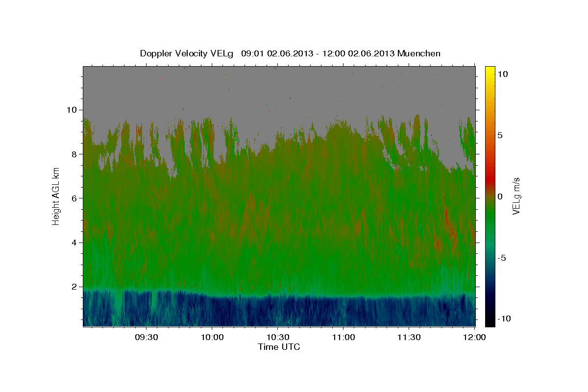Viewport: 588px width, 392px height.
Task: Click the colorbar label '10' at the top
Action: 502,74
